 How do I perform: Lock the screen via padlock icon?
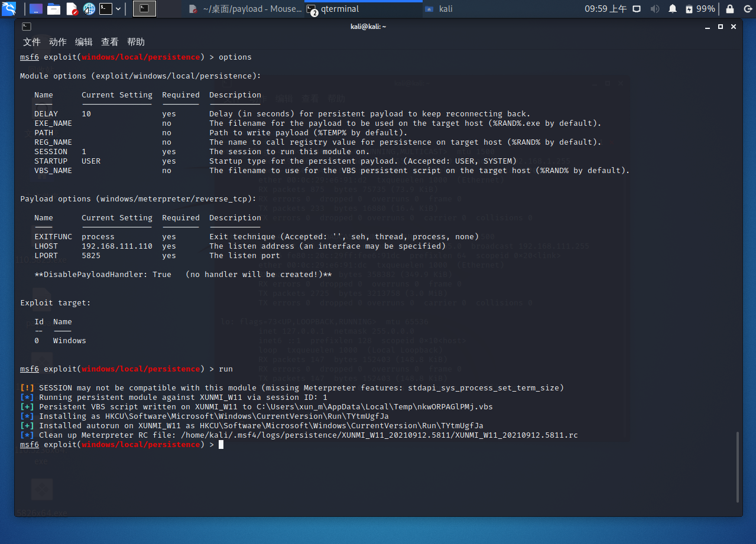pos(729,9)
